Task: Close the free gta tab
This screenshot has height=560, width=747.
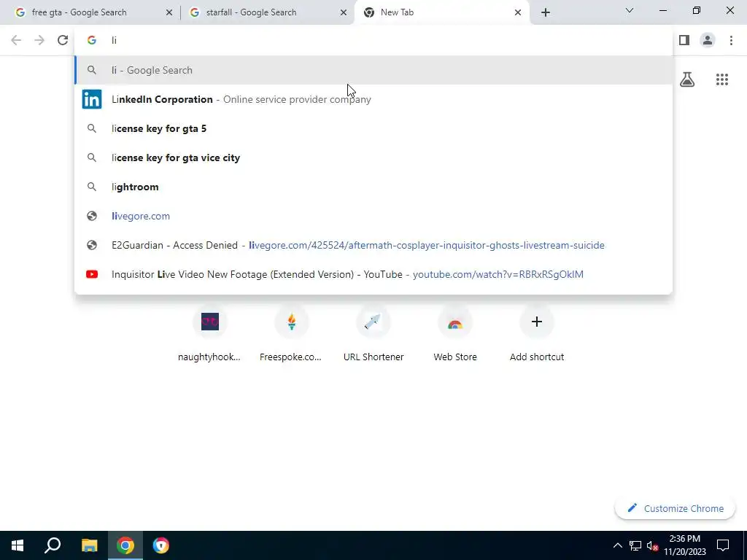Action: pos(169,12)
